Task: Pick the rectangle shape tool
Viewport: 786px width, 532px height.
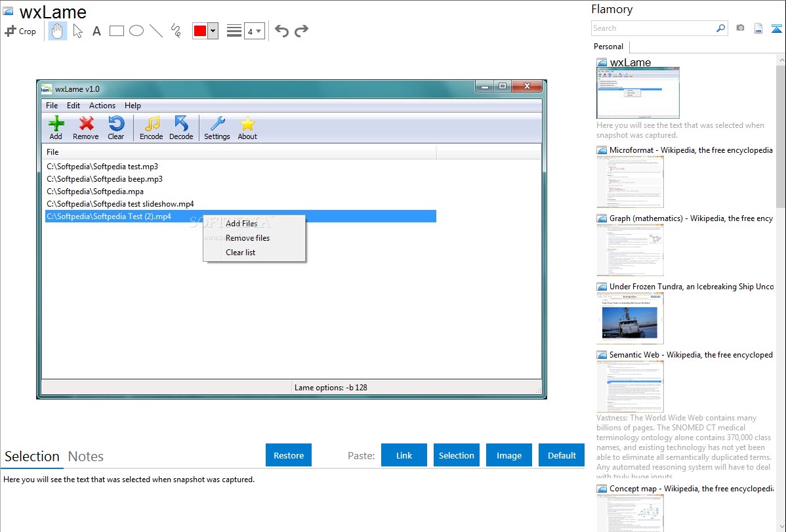Action: coord(117,31)
